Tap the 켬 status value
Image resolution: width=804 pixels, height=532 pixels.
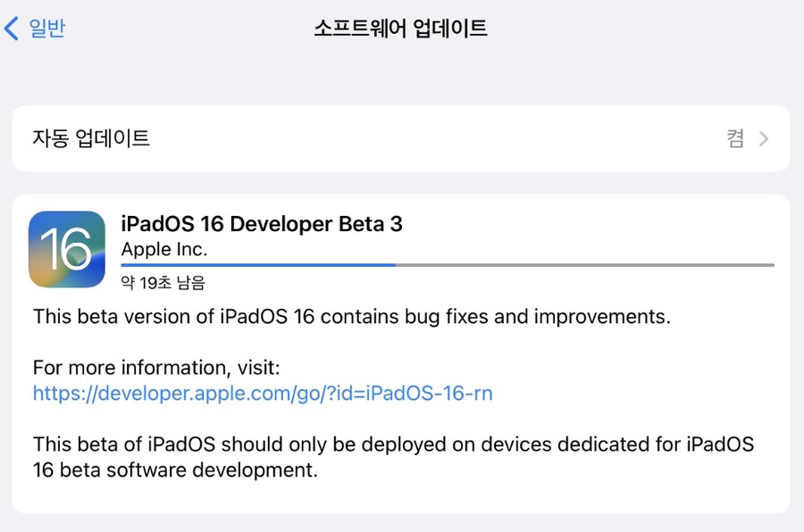pos(735,138)
